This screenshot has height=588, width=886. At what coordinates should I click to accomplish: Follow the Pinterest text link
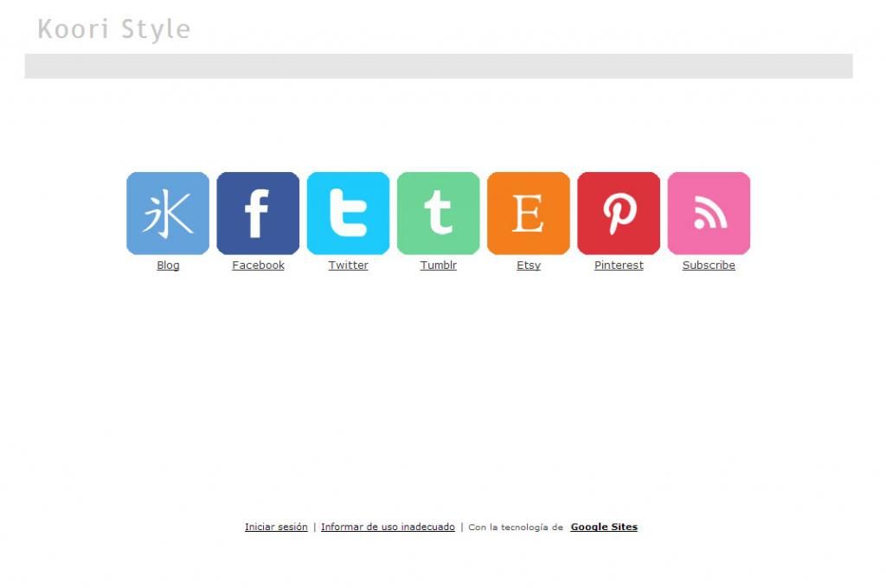click(619, 265)
